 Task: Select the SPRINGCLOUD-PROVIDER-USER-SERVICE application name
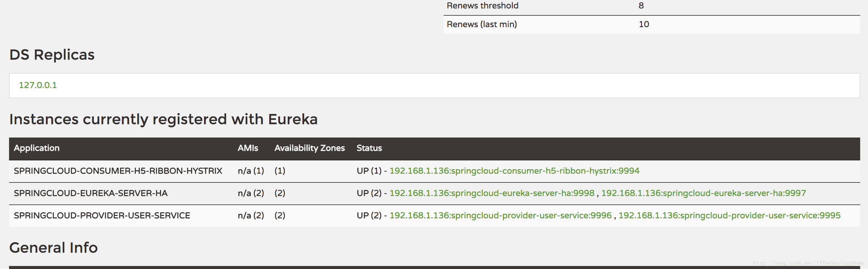(x=102, y=215)
